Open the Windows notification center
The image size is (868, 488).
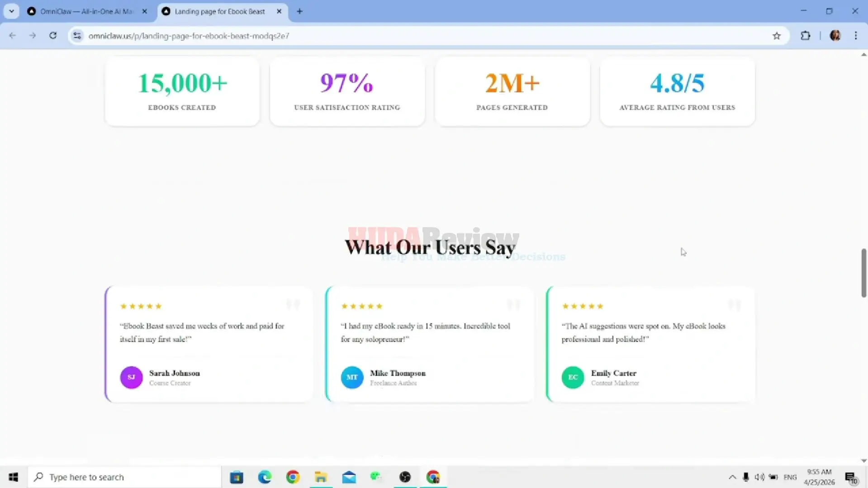pos(851,477)
